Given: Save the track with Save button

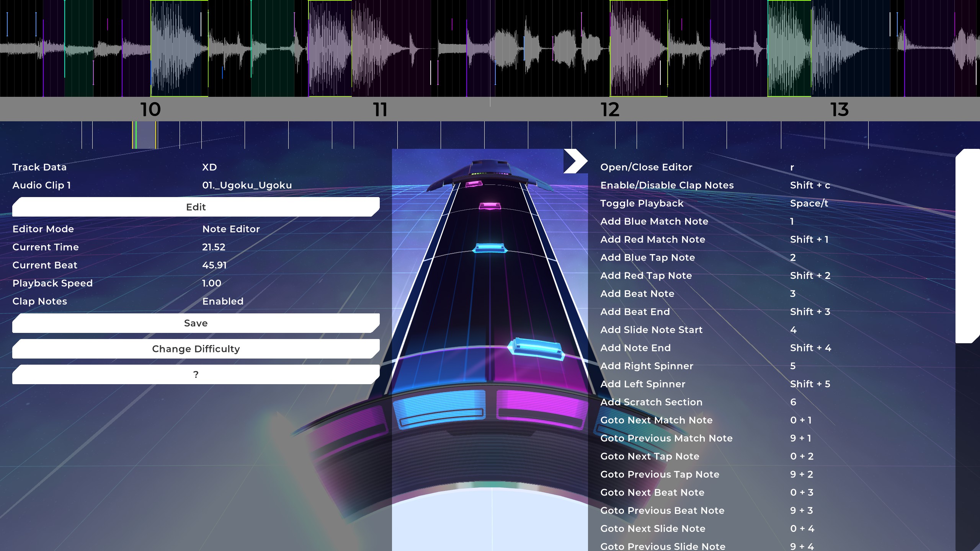Looking at the screenshot, I should 196,323.
